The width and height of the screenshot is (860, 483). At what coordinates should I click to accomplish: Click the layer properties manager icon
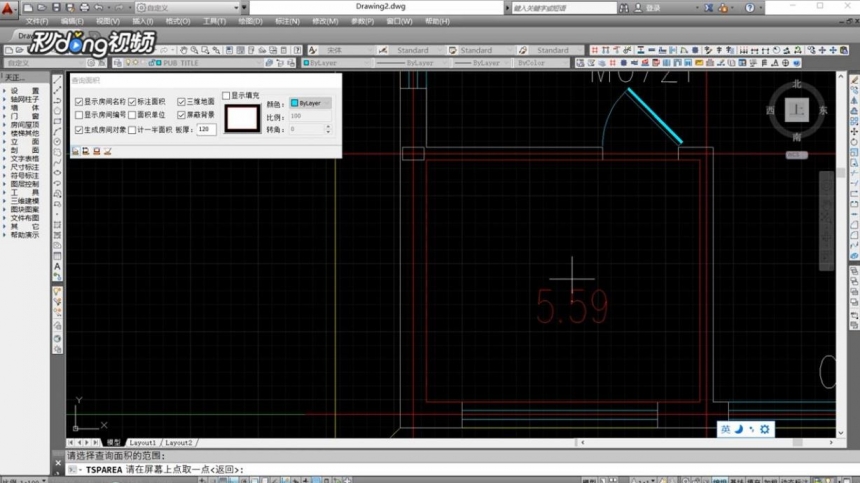pyautogui.click(x=118, y=63)
